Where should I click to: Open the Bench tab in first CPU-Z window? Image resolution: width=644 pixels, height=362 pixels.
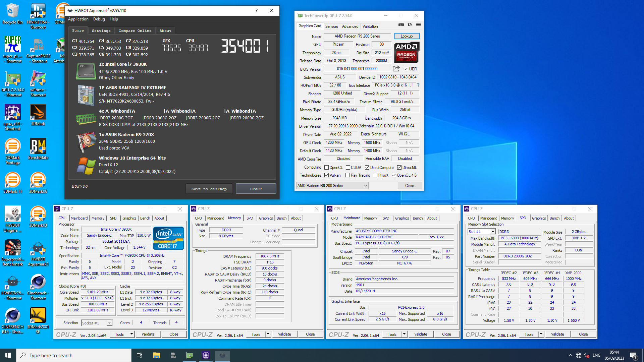[145, 218]
